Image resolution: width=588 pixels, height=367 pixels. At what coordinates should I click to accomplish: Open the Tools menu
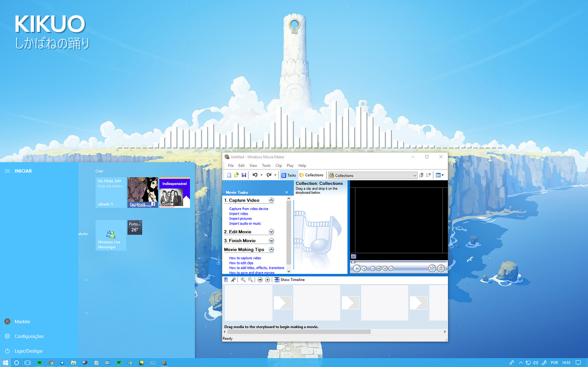pos(266,165)
